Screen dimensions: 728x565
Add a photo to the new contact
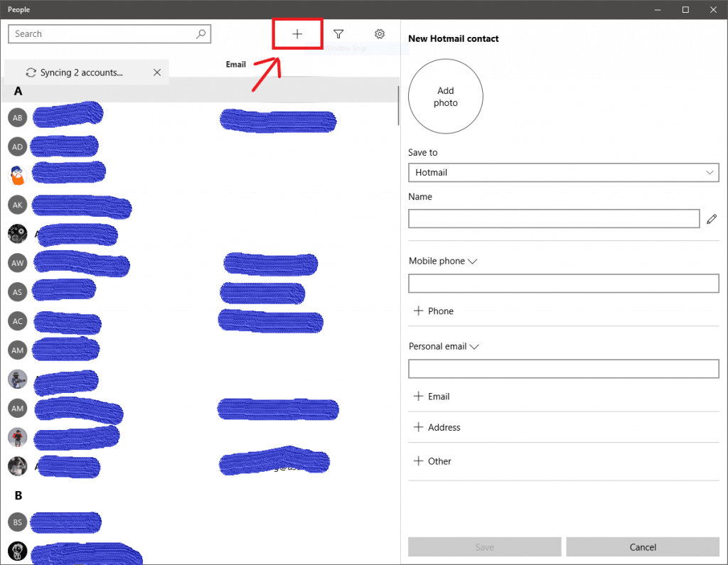click(x=445, y=96)
